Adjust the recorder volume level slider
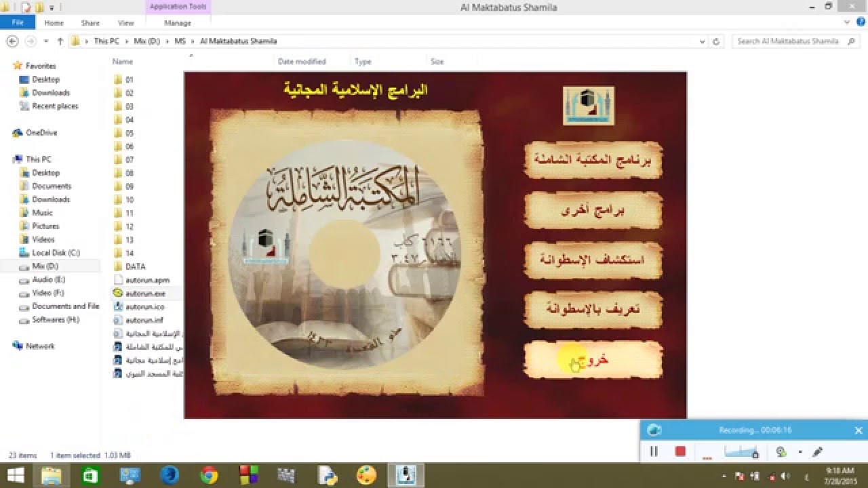The image size is (868, 488). coord(741,451)
